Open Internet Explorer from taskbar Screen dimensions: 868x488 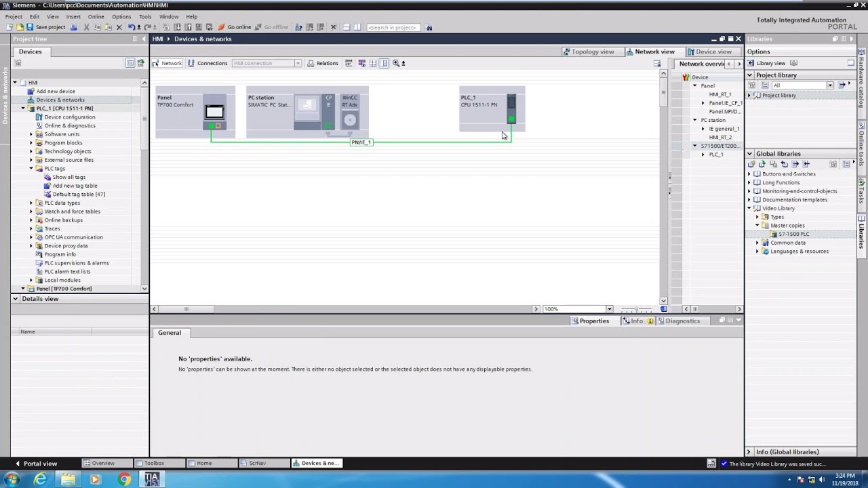click(x=40, y=479)
